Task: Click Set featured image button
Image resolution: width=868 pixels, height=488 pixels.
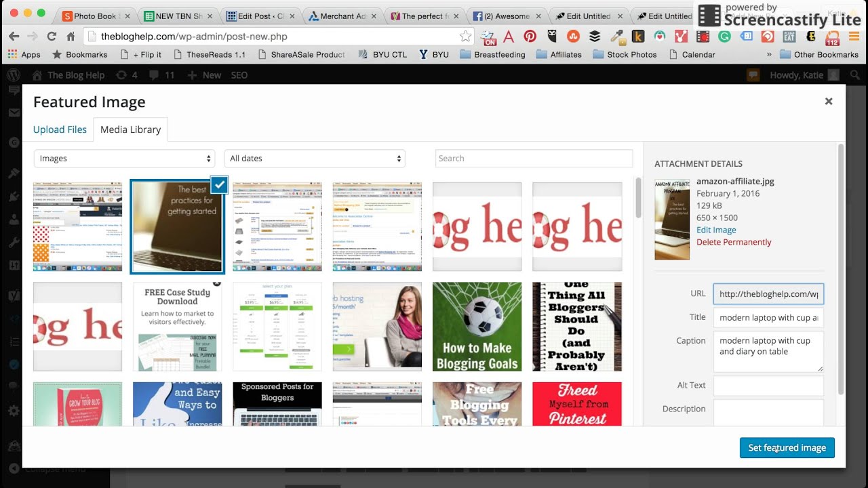Action: point(787,447)
